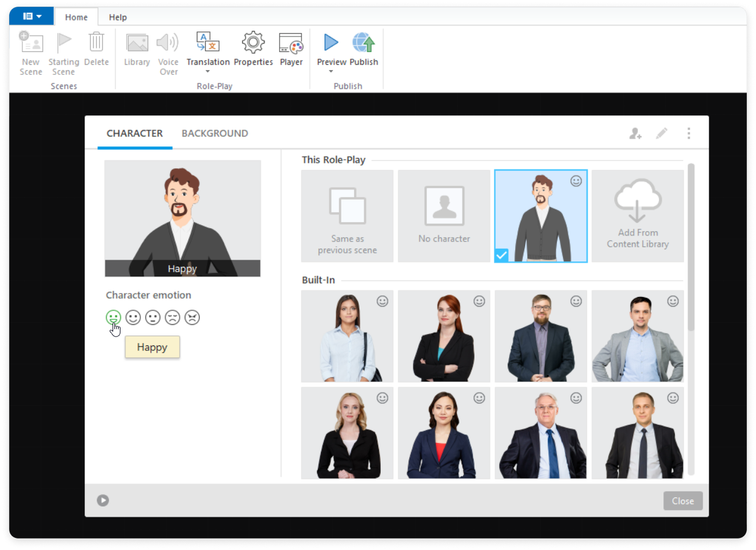The height and width of the screenshot is (550, 756).
Task: Pick the woman in navy blazer with red top
Action: click(x=444, y=433)
